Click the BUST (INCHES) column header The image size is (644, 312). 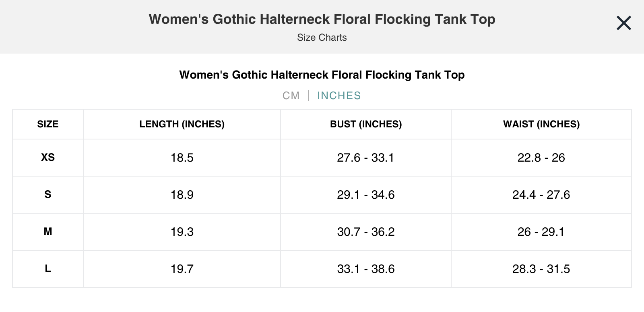[366, 124]
